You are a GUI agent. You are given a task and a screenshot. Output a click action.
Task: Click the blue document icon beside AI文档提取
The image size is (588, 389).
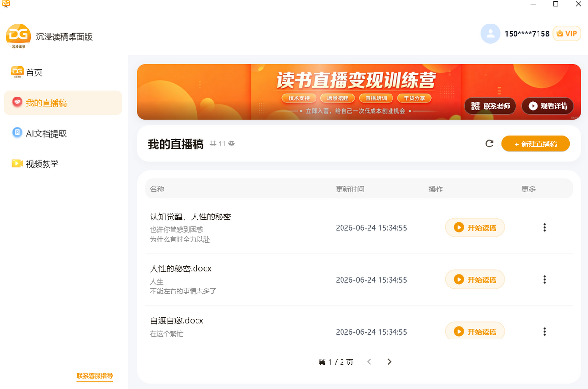click(x=17, y=133)
